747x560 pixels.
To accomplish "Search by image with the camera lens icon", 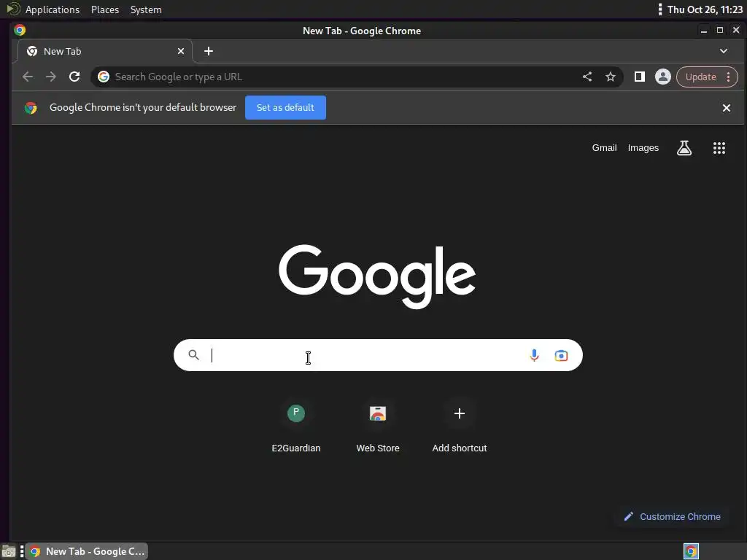I will (561, 356).
